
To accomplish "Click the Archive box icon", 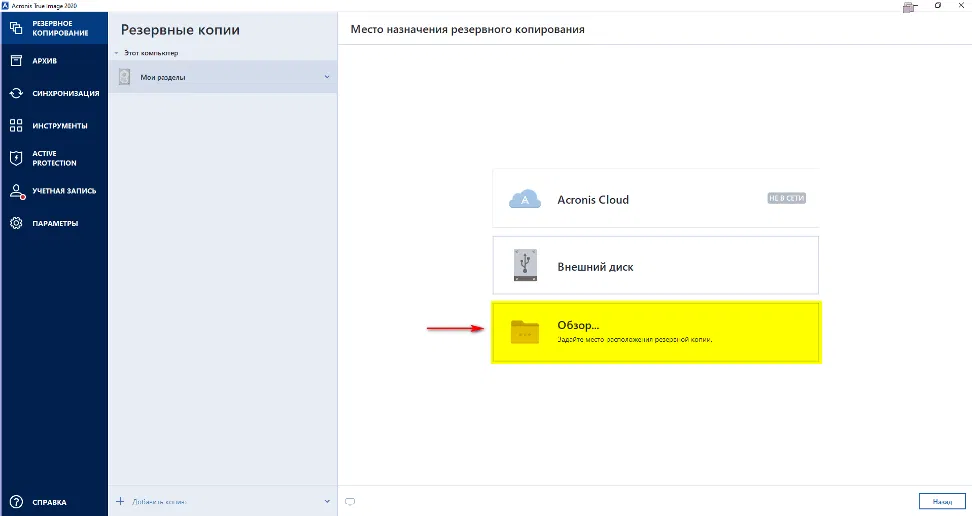I will point(16,61).
